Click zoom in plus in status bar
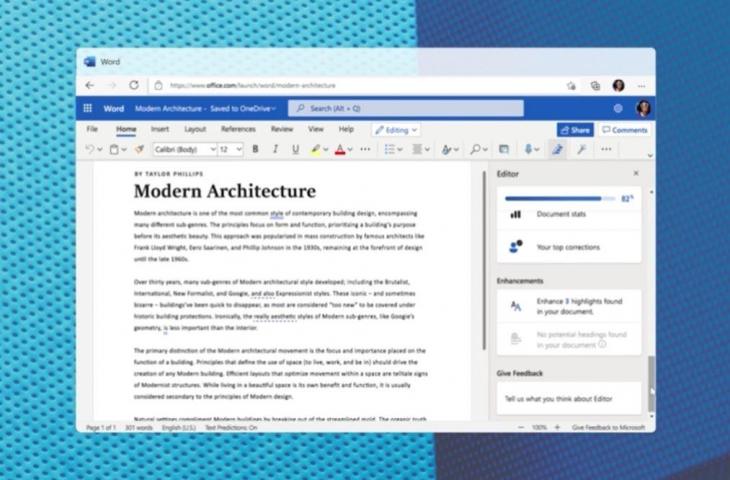The width and height of the screenshot is (730, 480). click(557, 427)
